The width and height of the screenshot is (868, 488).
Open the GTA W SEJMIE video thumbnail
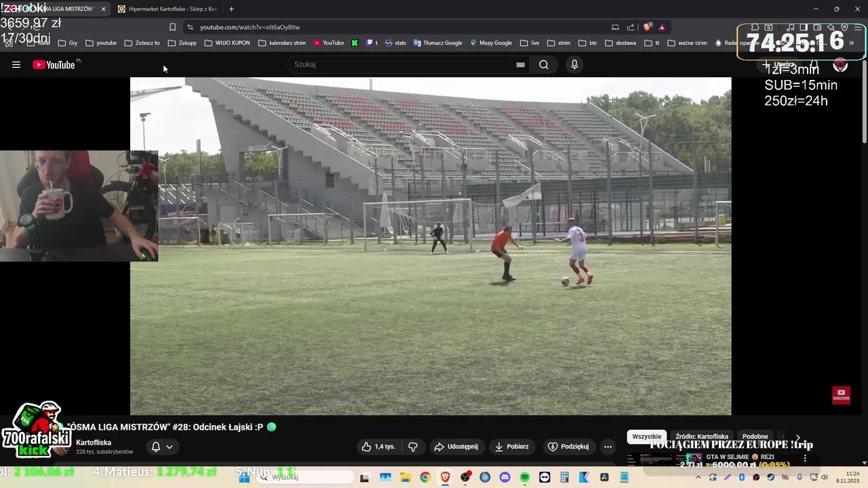click(665, 460)
